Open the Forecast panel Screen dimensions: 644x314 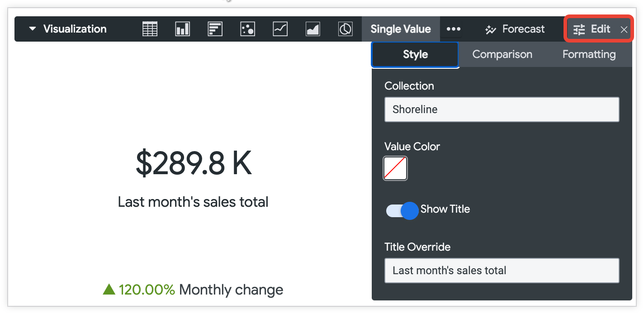coord(514,29)
